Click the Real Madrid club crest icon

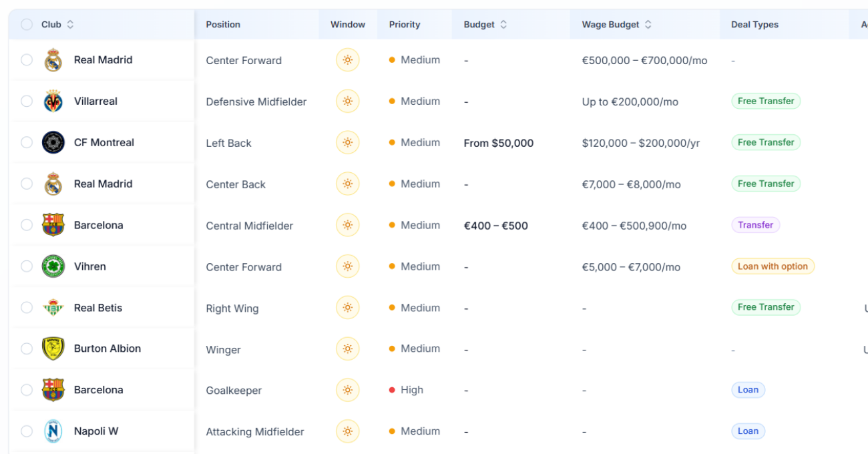(53, 59)
